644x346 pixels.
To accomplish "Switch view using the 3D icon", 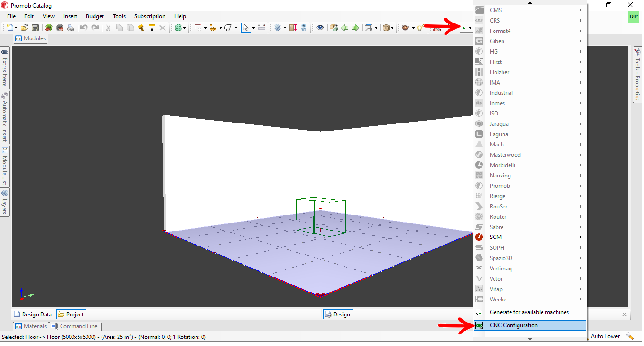I will [304, 28].
